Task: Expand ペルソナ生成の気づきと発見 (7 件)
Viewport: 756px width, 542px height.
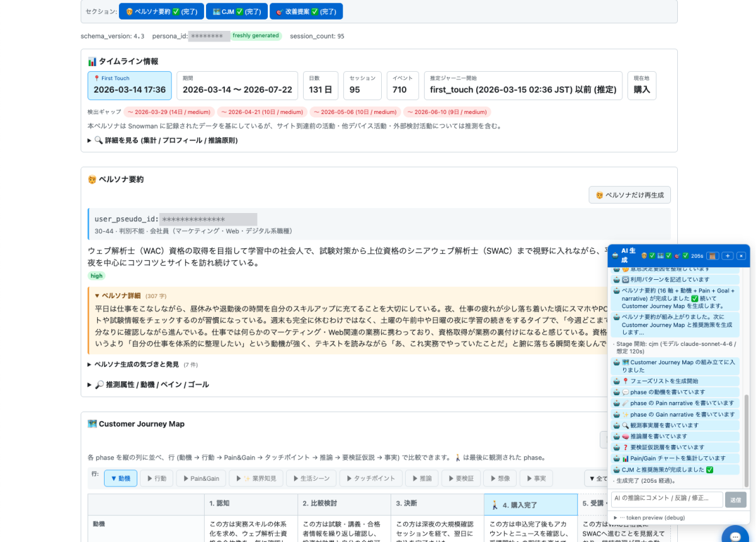Action: [142, 364]
